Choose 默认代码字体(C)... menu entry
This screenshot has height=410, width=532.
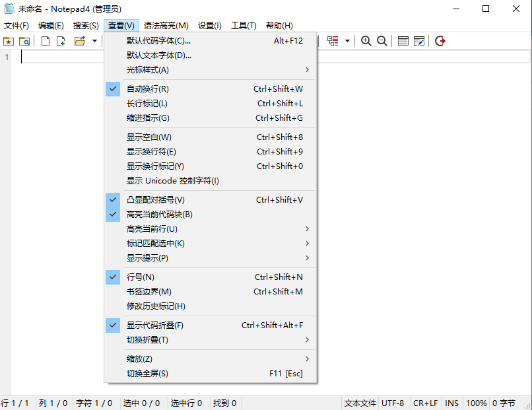point(211,41)
